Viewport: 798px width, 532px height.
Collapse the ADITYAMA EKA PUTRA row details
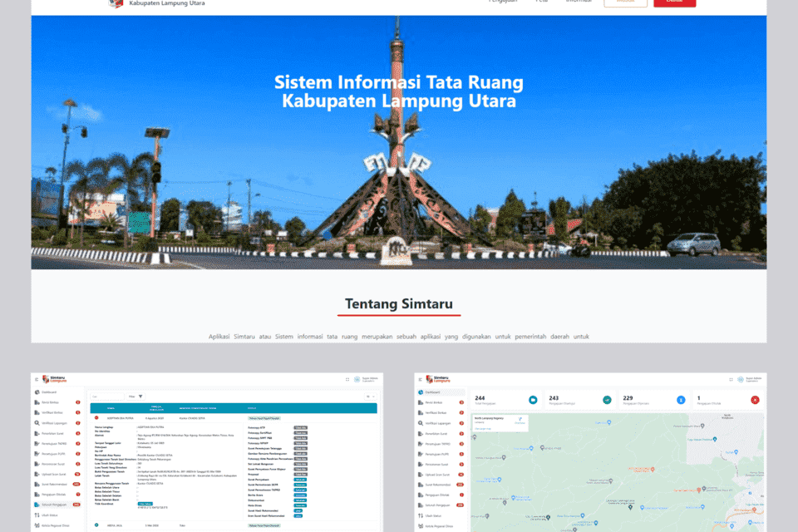coord(96,417)
